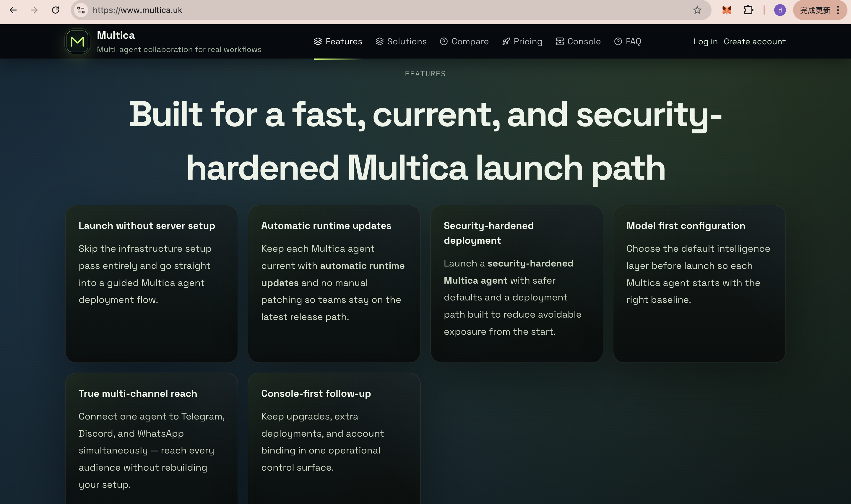
Task: Reload the page with refresh icon
Action: click(56, 10)
